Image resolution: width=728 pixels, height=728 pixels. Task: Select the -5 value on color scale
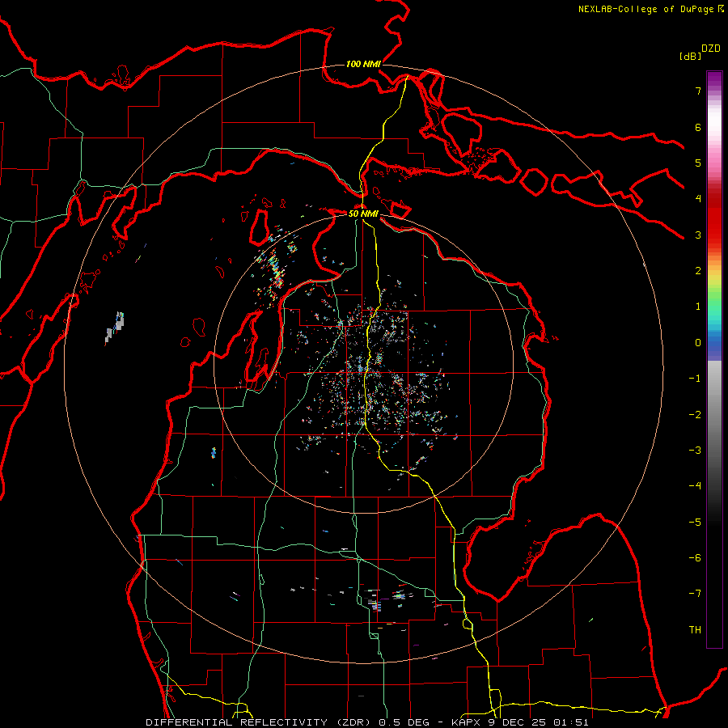point(695,523)
